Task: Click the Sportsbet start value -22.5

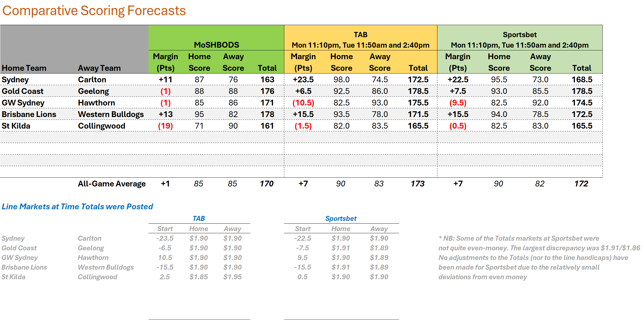Action: coord(302,238)
